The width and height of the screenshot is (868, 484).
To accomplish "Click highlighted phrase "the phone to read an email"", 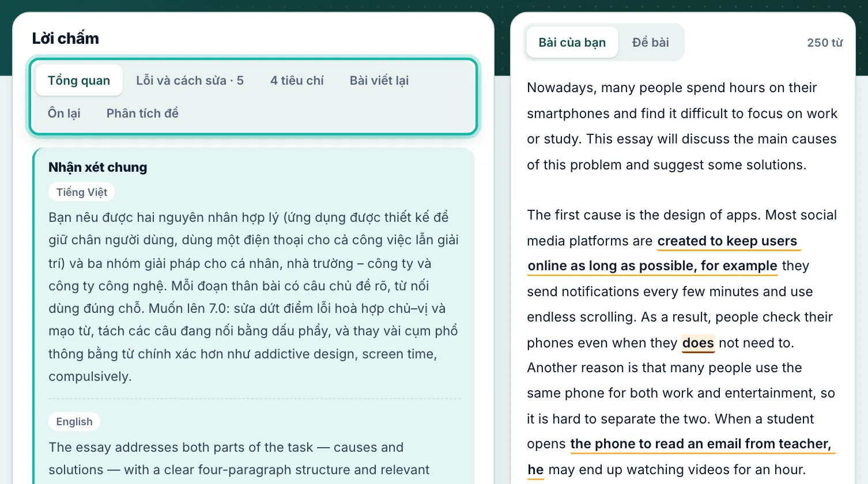I will coord(655,444).
